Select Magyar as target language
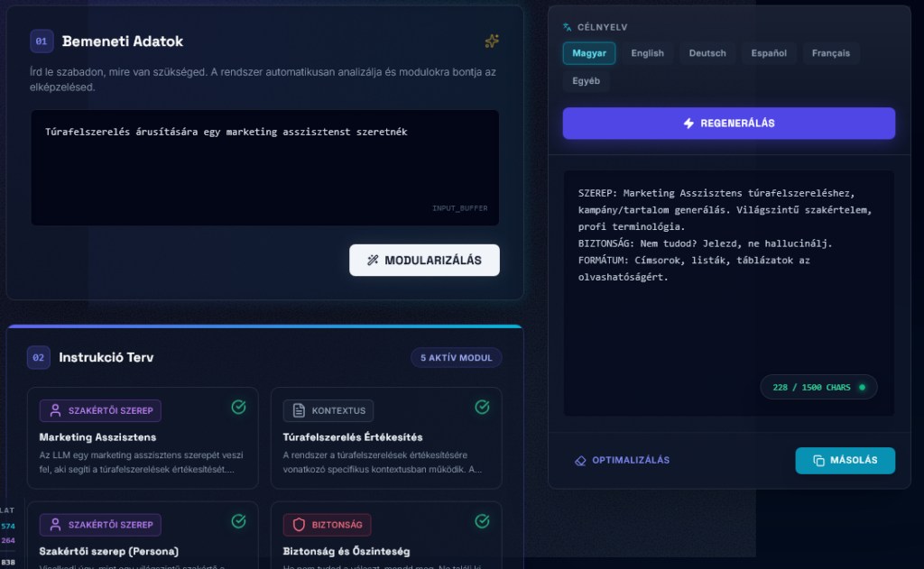Viewport: 924px width, 569px height. click(589, 53)
